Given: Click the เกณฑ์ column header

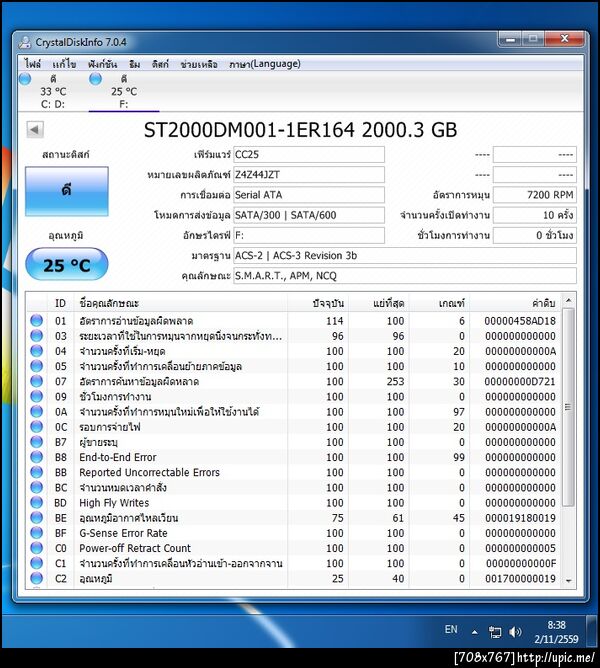Looking at the screenshot, I should (439, 303).
